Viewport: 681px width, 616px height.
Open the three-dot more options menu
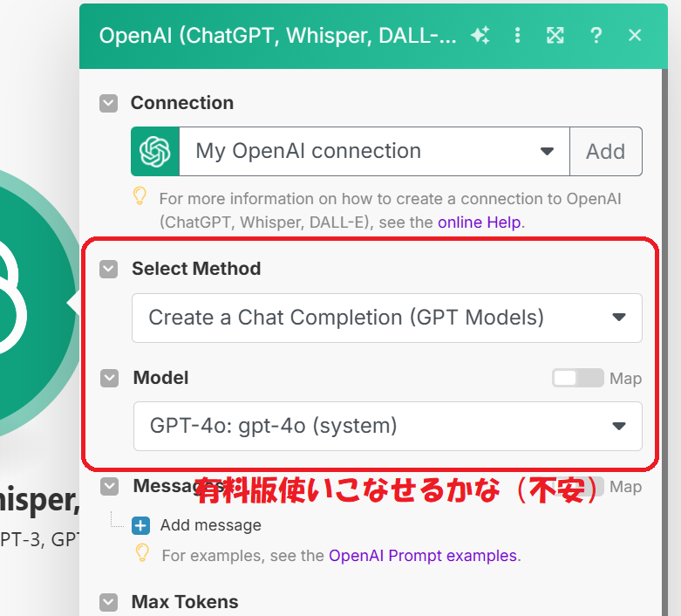(517, 35)
